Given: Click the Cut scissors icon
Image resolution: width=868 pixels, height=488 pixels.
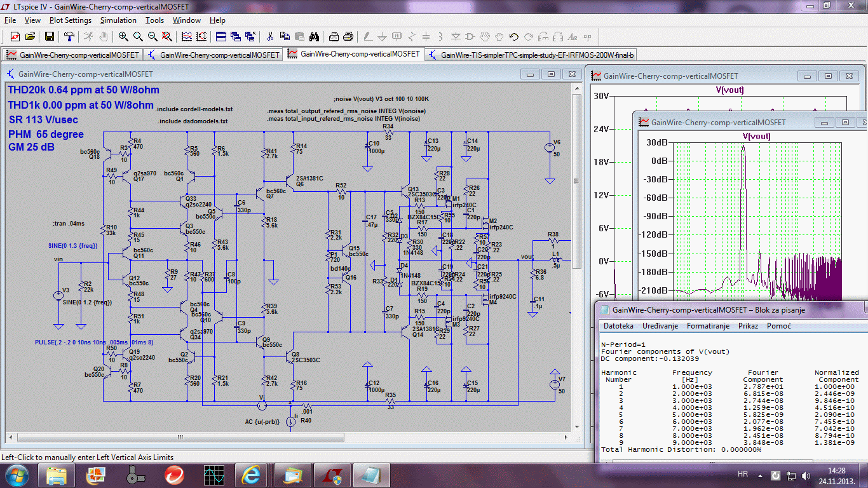Looking at the screenshot, I should (270, 36).
